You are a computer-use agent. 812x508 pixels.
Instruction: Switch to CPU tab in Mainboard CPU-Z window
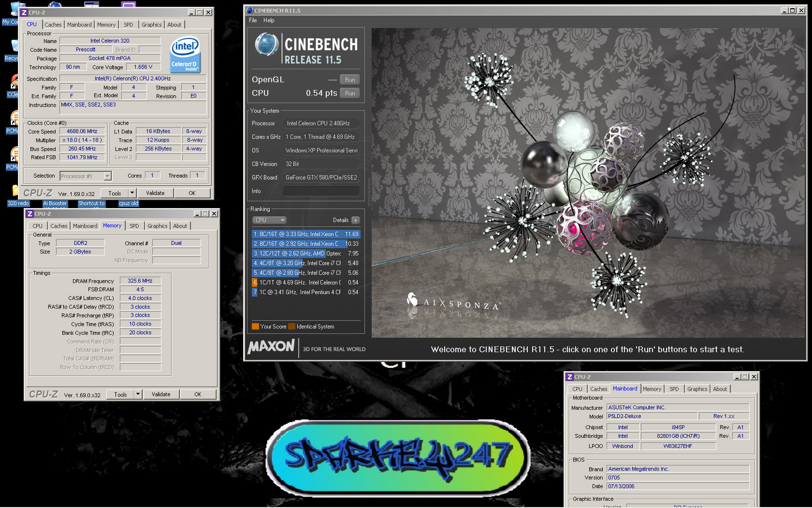click(x=578, y=389)
